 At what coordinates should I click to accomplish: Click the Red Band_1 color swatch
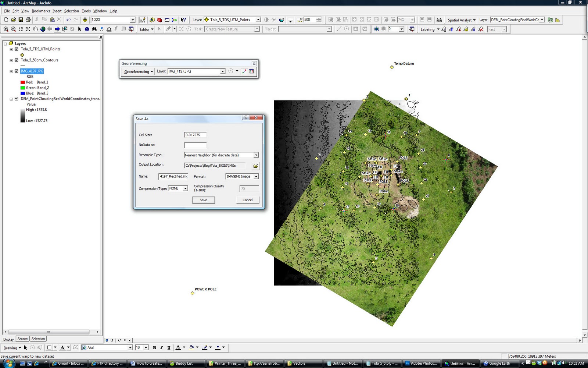coord(23,82)
